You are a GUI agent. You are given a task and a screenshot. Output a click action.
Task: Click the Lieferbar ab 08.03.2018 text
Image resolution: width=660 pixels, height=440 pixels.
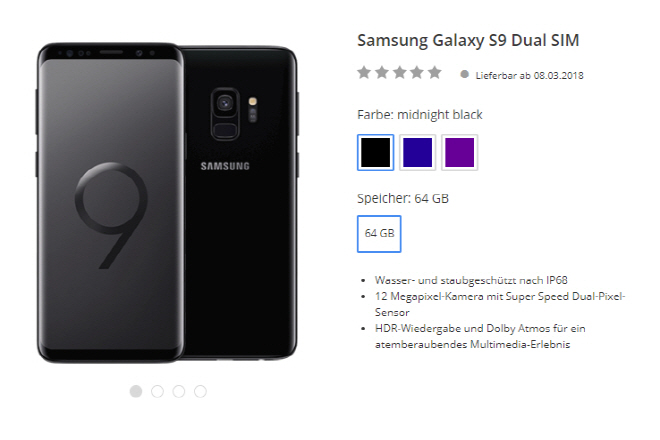tap(530, 75)
